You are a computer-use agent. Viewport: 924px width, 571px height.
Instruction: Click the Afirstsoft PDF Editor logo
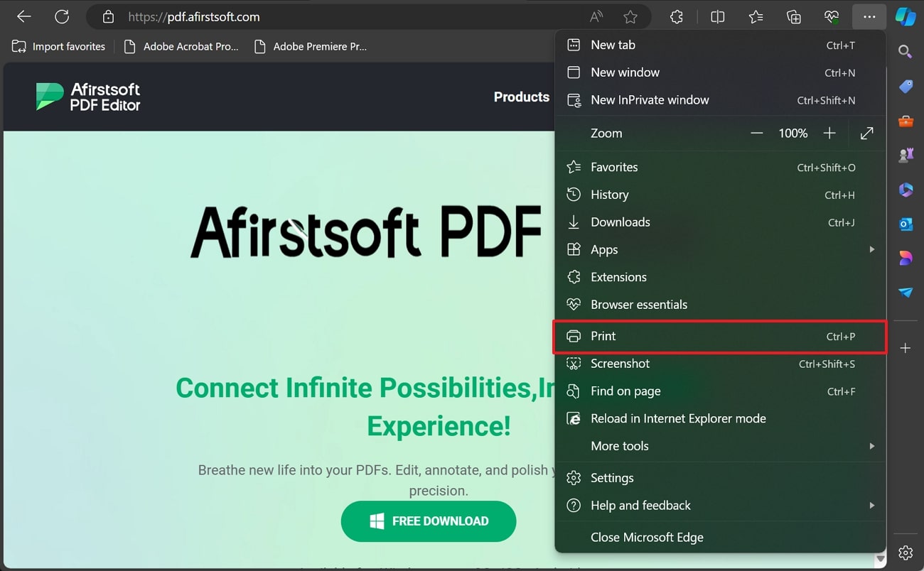[x=88, y=97]
